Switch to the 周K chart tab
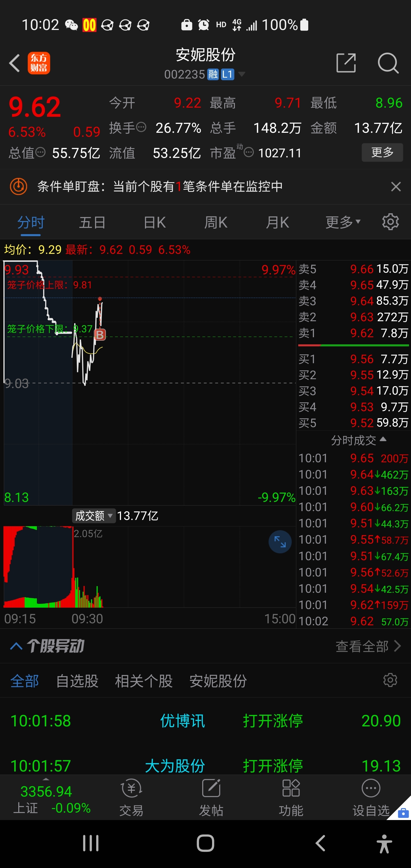 216,222
